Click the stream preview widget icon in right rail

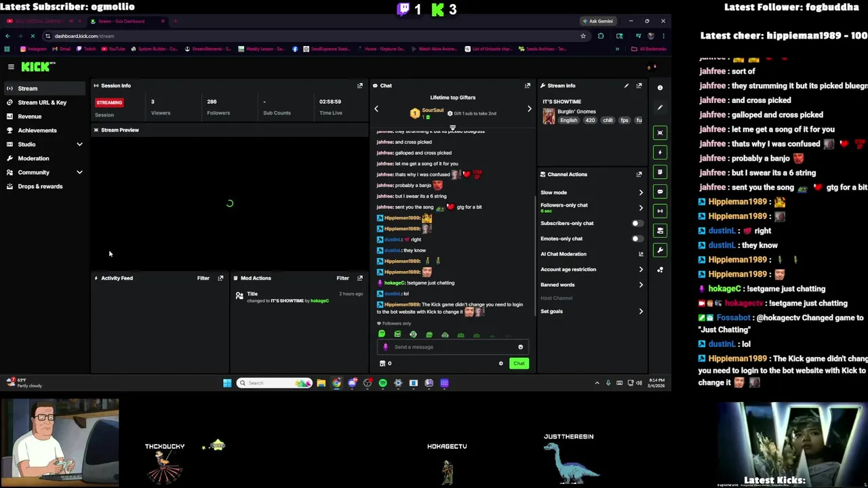click(x=660, y=133)
